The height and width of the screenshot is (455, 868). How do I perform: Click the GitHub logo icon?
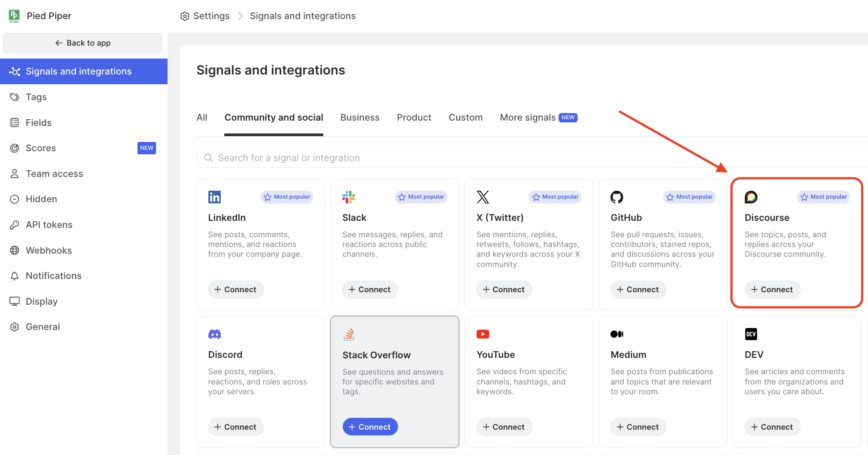(x=617, y=197)
